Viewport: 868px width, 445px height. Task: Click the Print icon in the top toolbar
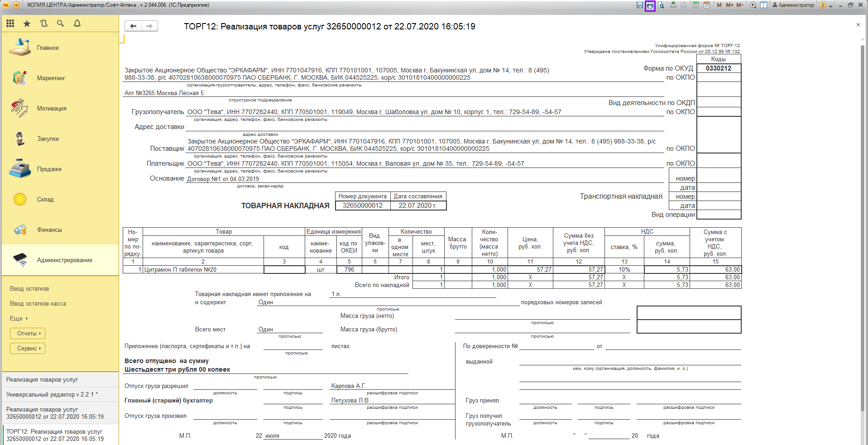(650, 5)
